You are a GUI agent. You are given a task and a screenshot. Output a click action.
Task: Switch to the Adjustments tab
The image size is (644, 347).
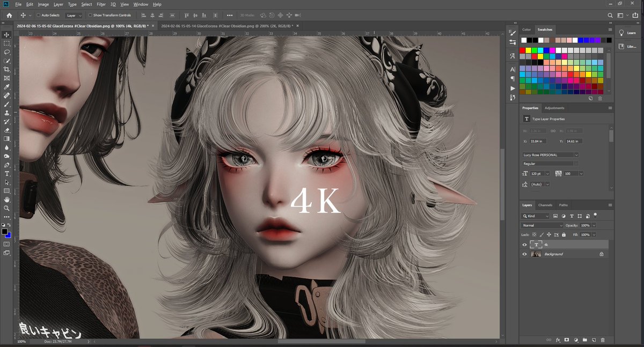coord(554,108)
